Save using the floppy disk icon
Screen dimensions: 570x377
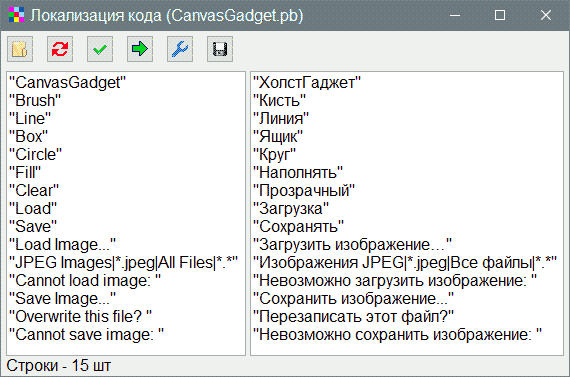point(220,49)
